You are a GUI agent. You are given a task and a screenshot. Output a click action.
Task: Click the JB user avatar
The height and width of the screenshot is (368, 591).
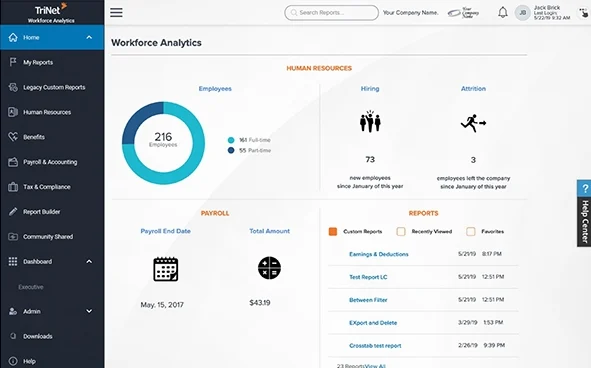click(x=522, y=13)
